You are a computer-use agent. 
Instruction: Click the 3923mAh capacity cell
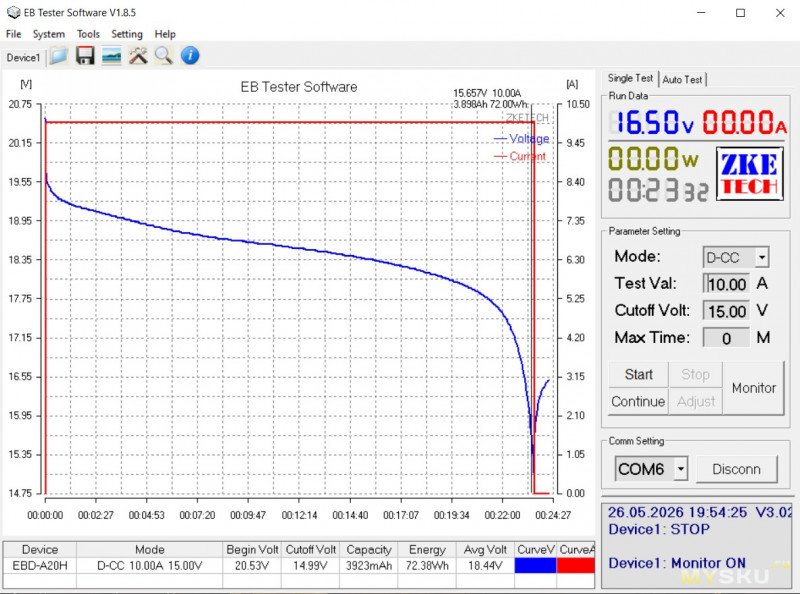pos(369,565)
